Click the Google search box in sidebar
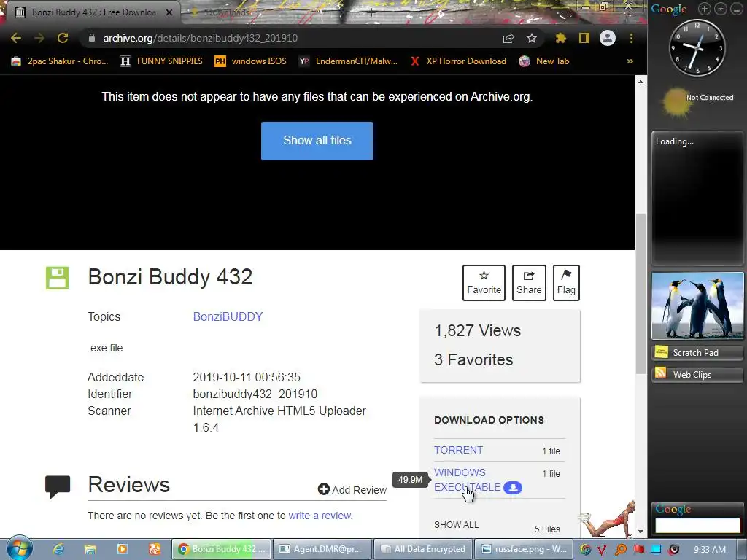747x560 pixels. coord(697,525)
